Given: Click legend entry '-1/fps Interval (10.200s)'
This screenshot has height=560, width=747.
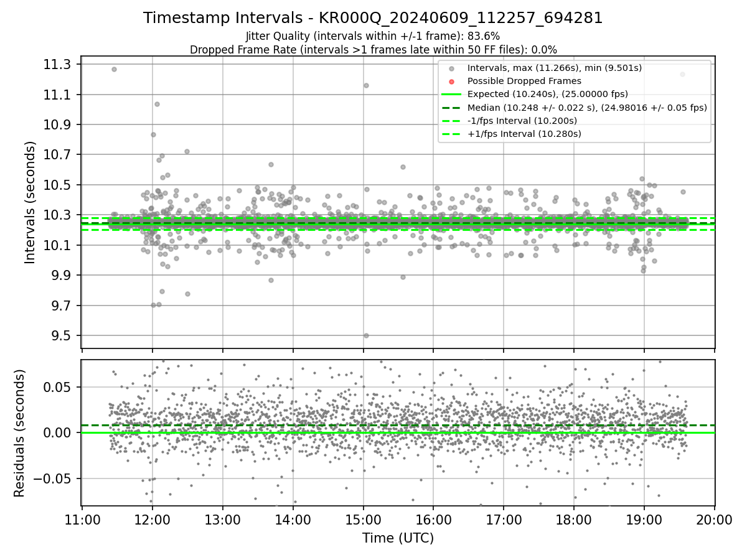Looking at the screenshot, I should 522,121.
